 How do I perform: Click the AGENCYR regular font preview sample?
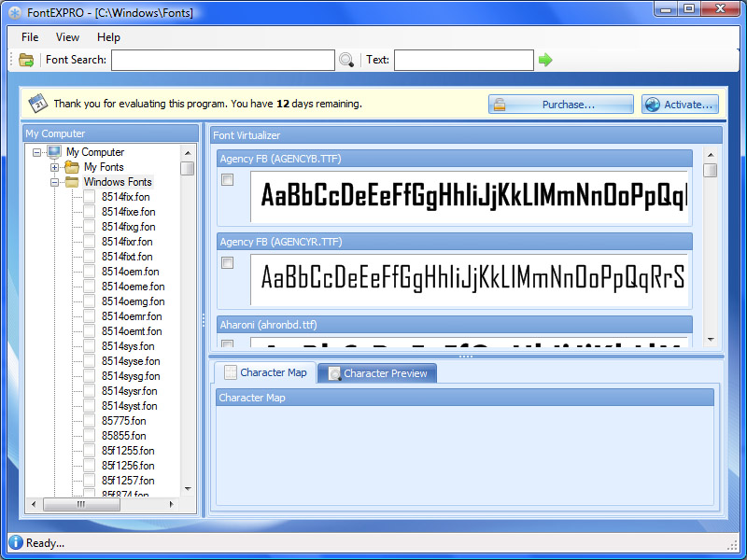470,278
